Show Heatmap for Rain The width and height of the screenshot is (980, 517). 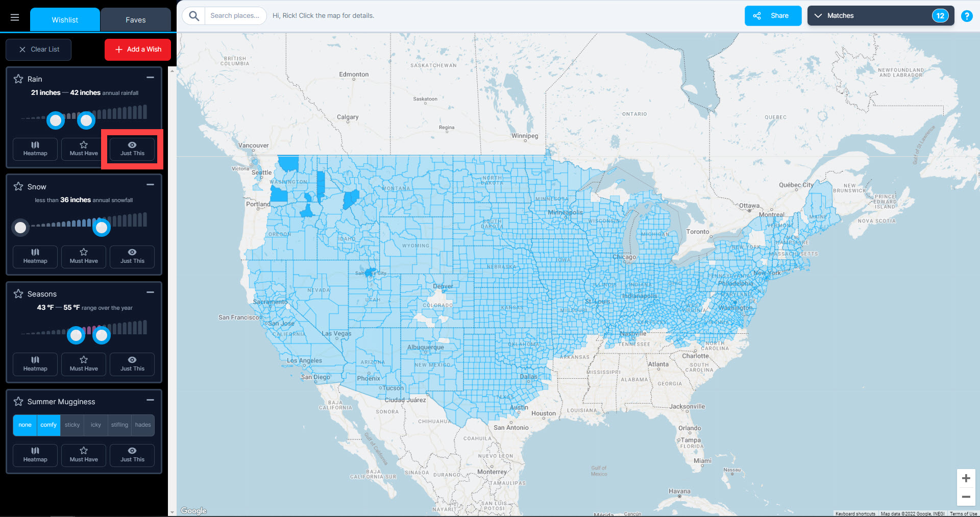point(35,149)
